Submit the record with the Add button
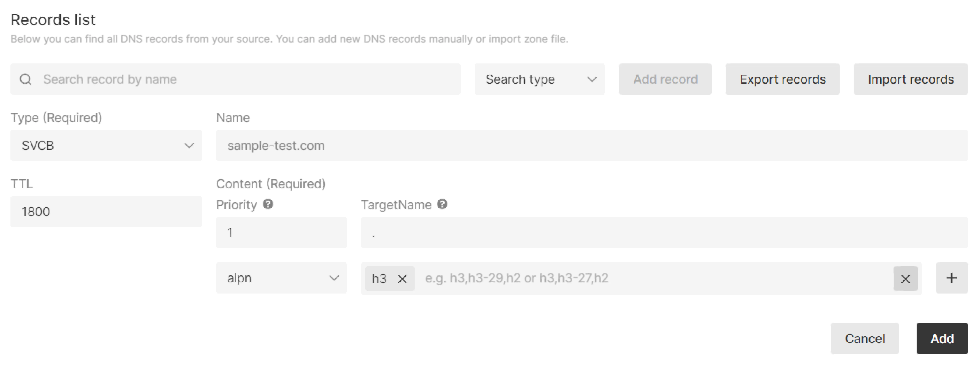The image size is (980, 373). tap(942, 338)
